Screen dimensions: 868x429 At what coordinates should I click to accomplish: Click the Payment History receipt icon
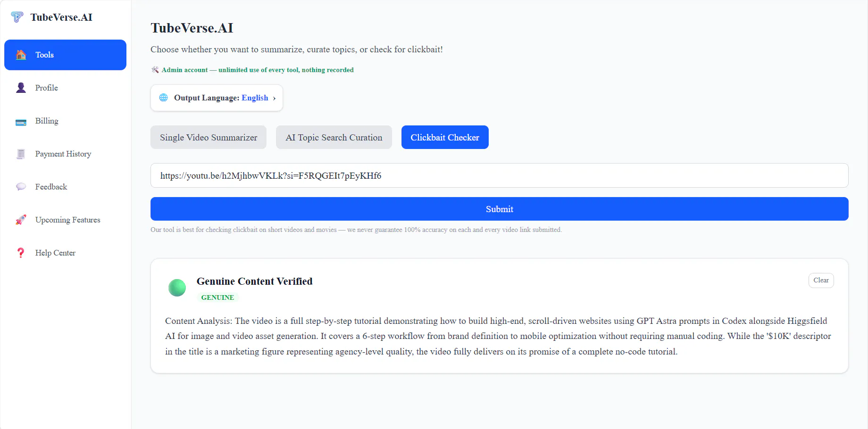[21, 154]
